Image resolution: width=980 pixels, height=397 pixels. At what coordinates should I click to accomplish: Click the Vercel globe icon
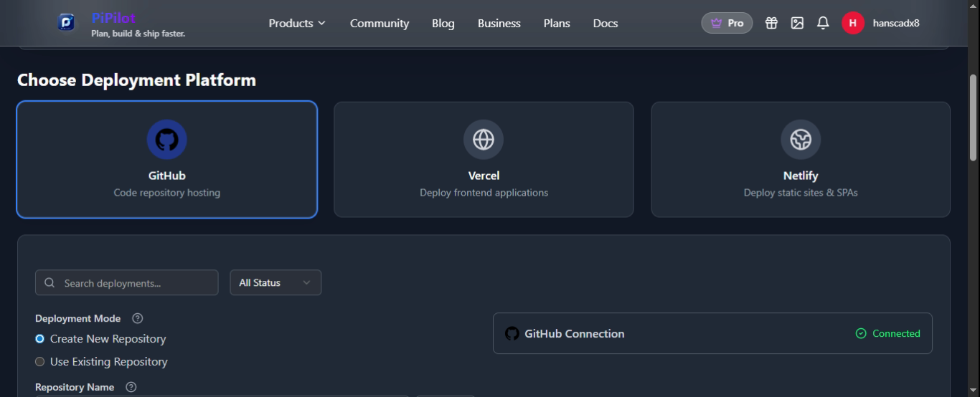coord(484,139)
